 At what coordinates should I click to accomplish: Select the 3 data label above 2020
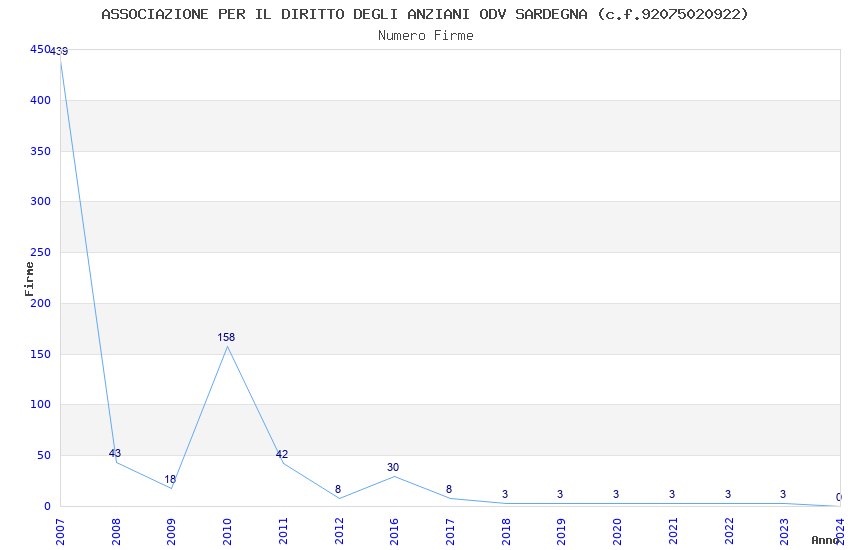(x=616, y=494)
